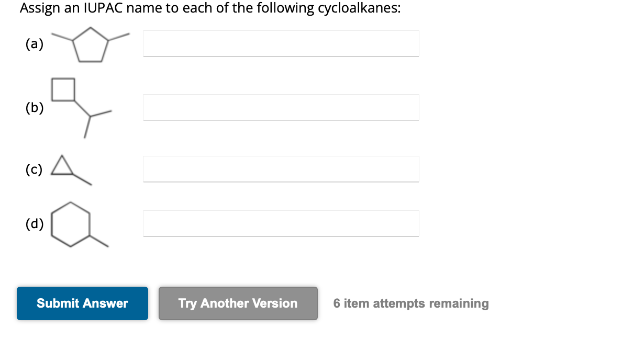This screenshot has width=644, height=361.
Task: Select the cyclopentane structure in part (a)
Action: click(90, 47)
